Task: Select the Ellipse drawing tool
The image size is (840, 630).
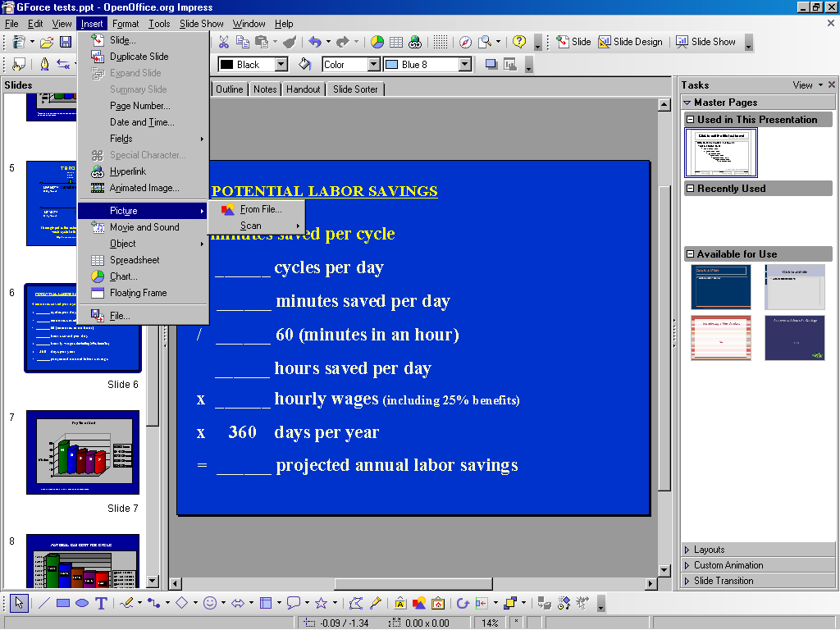Action: (x=82, y=603)
